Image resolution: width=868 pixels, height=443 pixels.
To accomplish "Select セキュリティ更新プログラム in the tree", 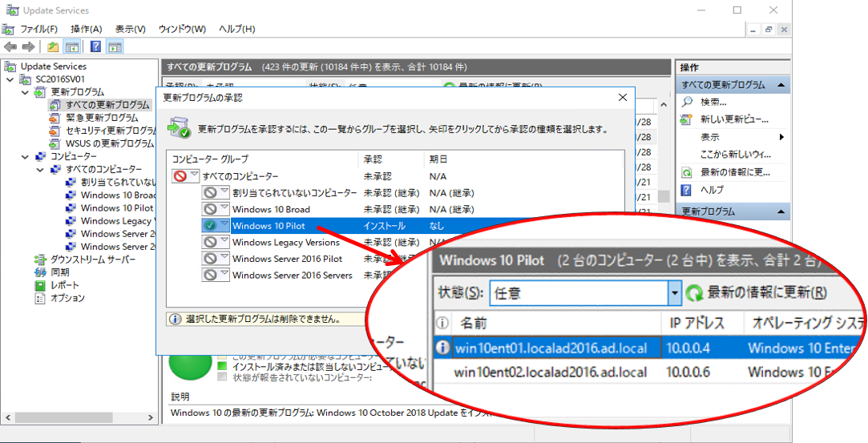I will pyautogui.click(x=111, y=131).
